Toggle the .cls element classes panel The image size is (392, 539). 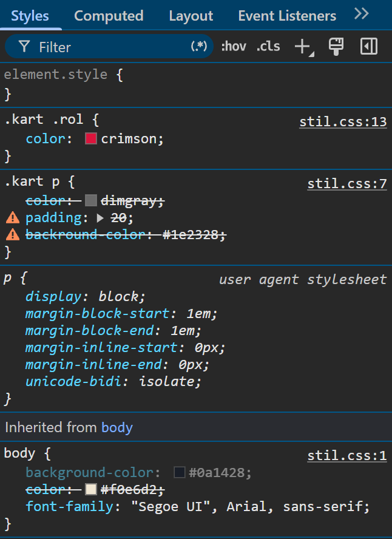268,46
